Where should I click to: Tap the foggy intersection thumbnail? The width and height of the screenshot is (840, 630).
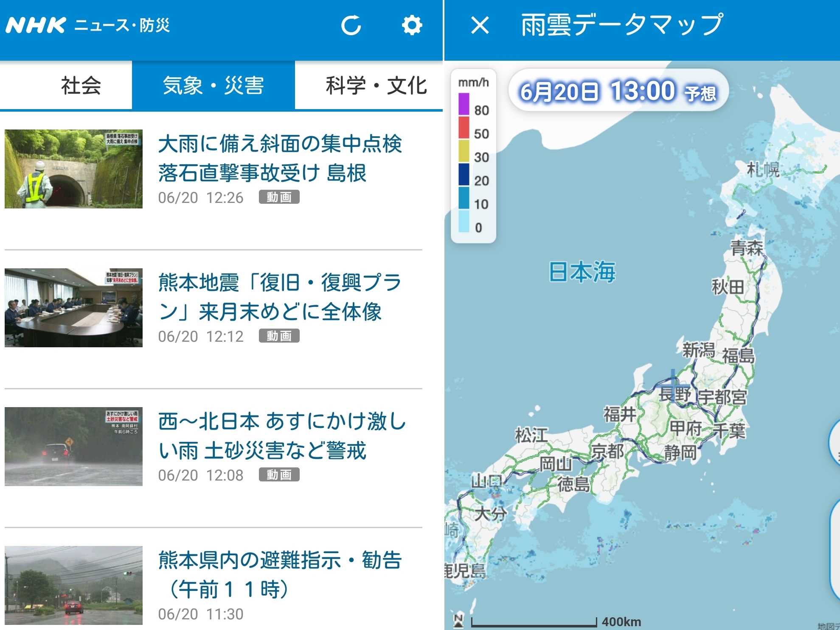[73, 585]
